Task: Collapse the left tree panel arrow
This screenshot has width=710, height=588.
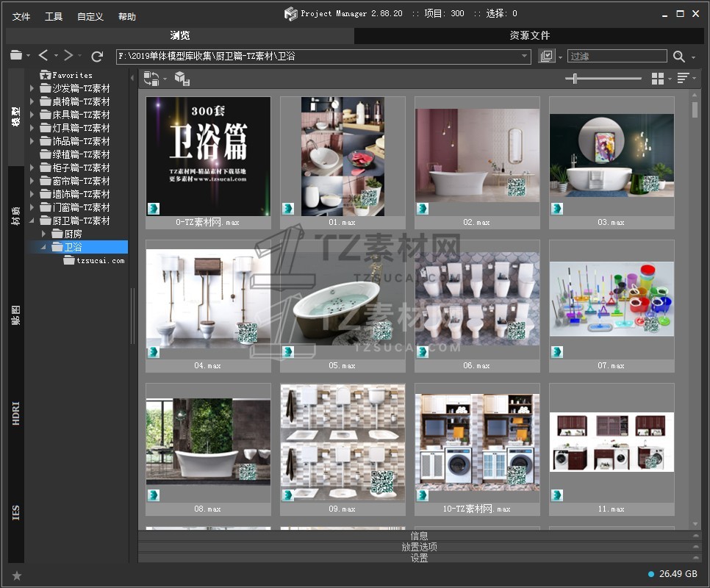Action: pos(132,78)
